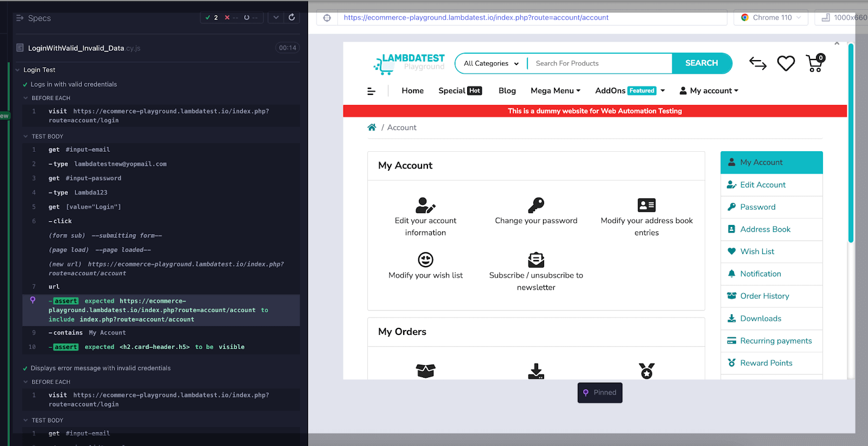Select the 'get [value="Login"]' command
The height and width of the screenshot is (446, 868).
(161, 206)
